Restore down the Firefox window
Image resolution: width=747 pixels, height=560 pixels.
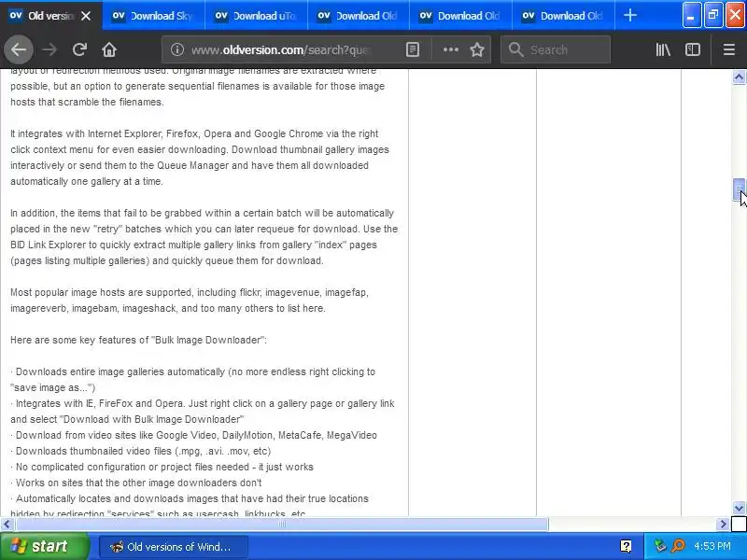click(713, 15)
